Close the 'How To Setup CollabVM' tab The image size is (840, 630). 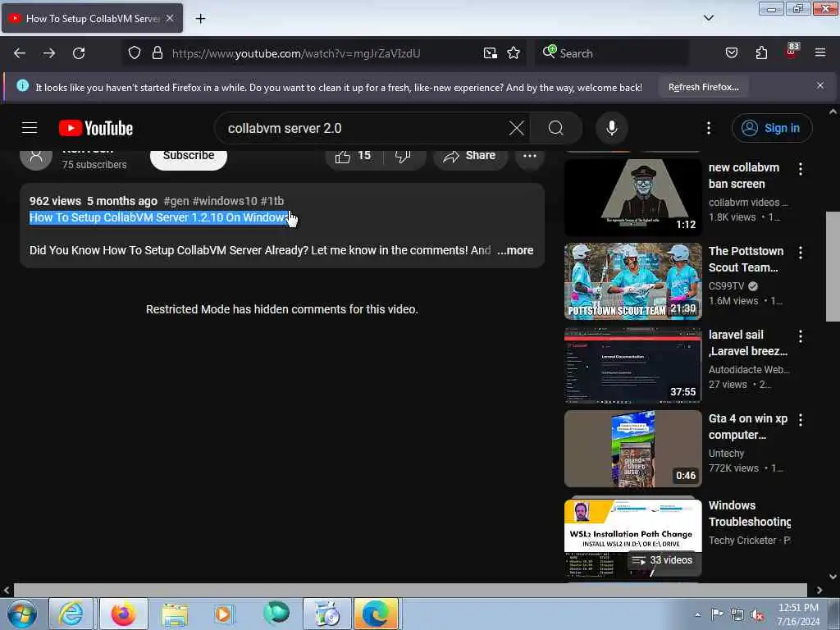[170, 18]
